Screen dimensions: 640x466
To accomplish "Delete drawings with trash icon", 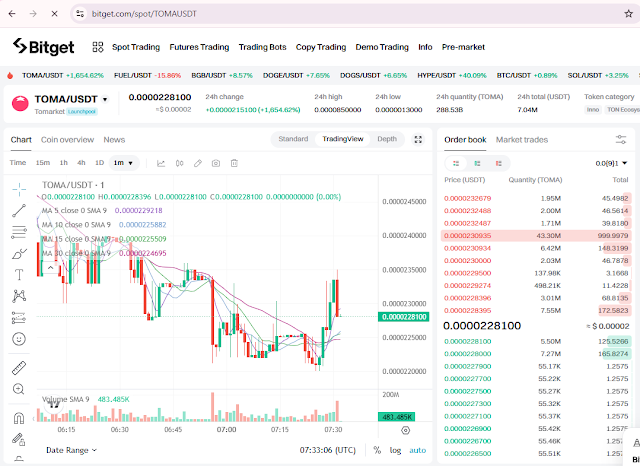I will click(x=234, y=163).
